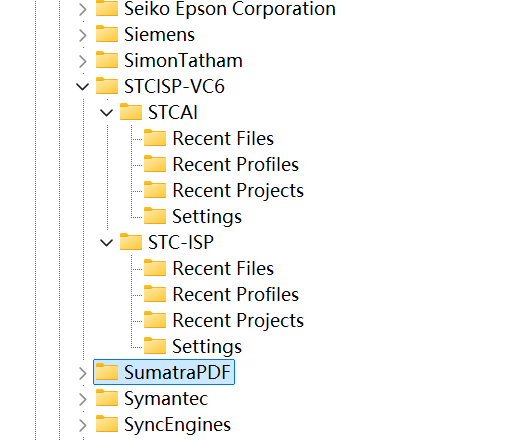Collapse the STCISP-VC6 key
The height and width of the screenshot is (440, 526).
coord(83,87)
